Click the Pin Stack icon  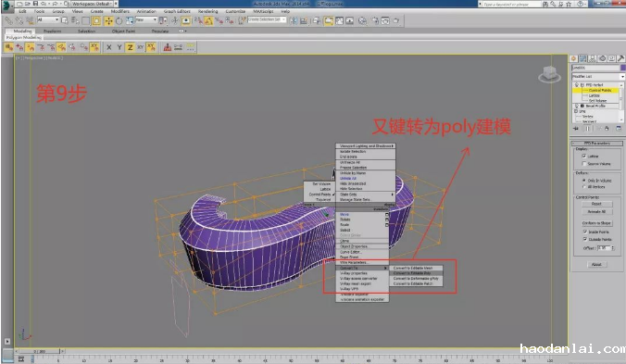(576, 129)
